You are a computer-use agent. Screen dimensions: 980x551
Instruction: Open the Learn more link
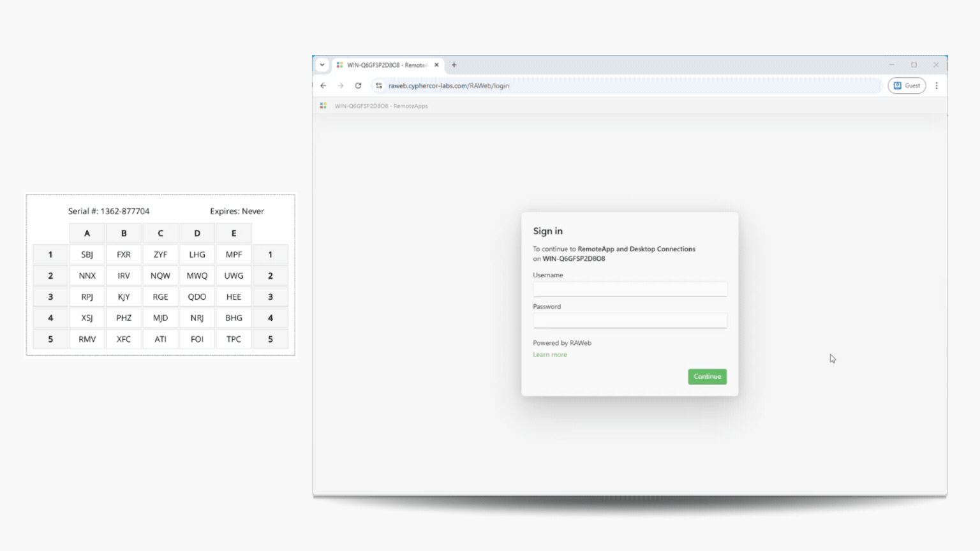pyautogui.click(x=549, y=355)
